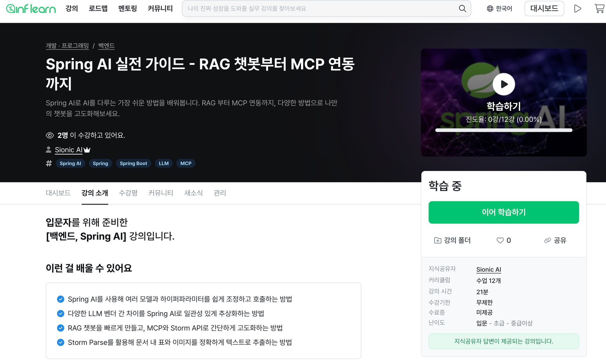Open the shopping cart icon
The height and width of the screenshot is (364, 606).
599,9
